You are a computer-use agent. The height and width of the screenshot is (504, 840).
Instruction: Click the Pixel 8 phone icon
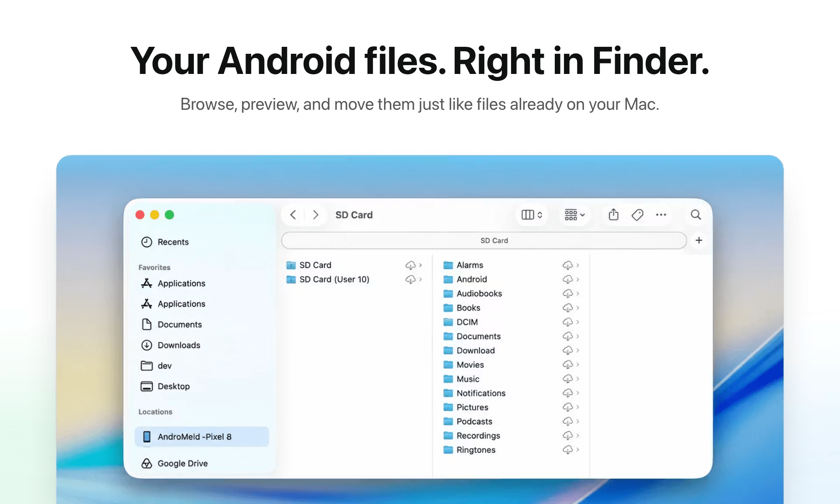147,437
